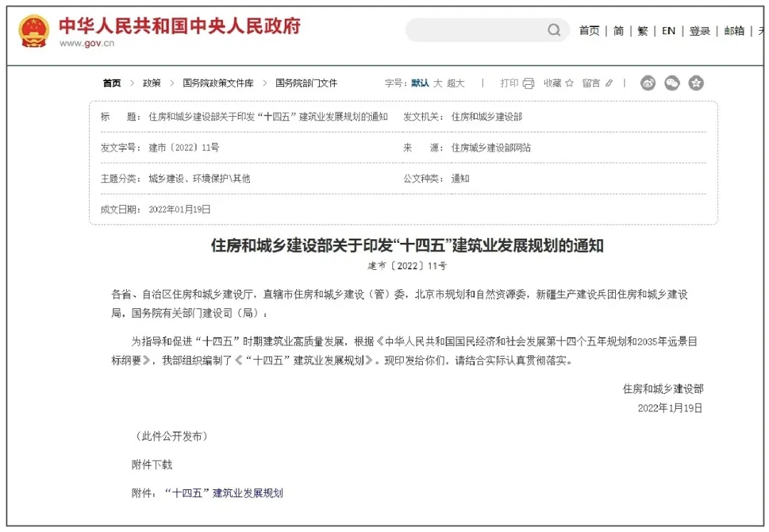The width and height of the screenshot is (769, 532).
Task: Open 国务院政策文件库 breadcrumb
Action: [219, 83]
